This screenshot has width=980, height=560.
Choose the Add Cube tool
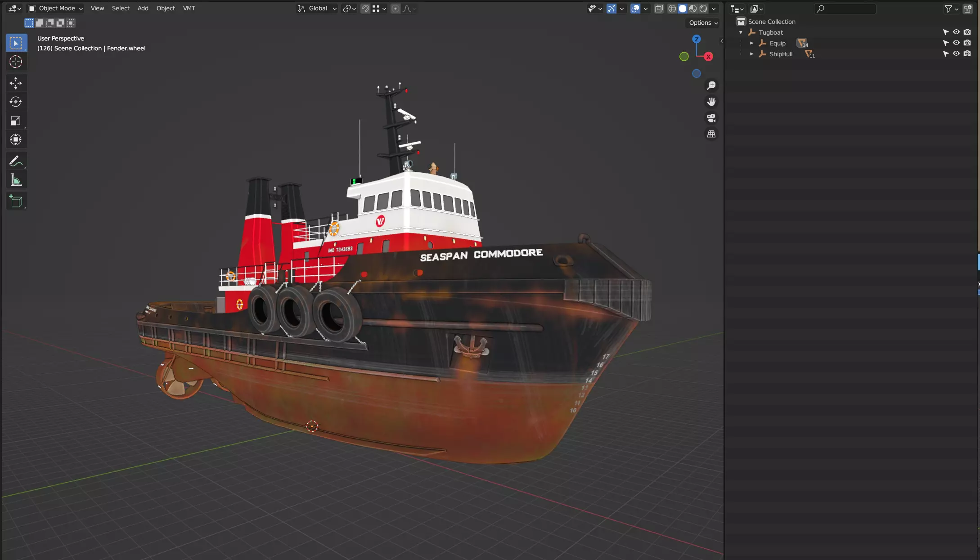[16, 201]
